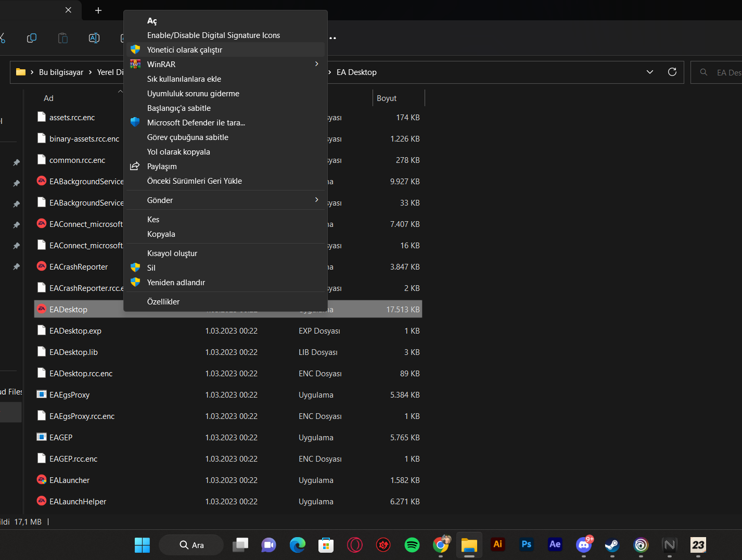Select Paylaşım in the context menu
The image size is (742, 560).
coord(225,167)
